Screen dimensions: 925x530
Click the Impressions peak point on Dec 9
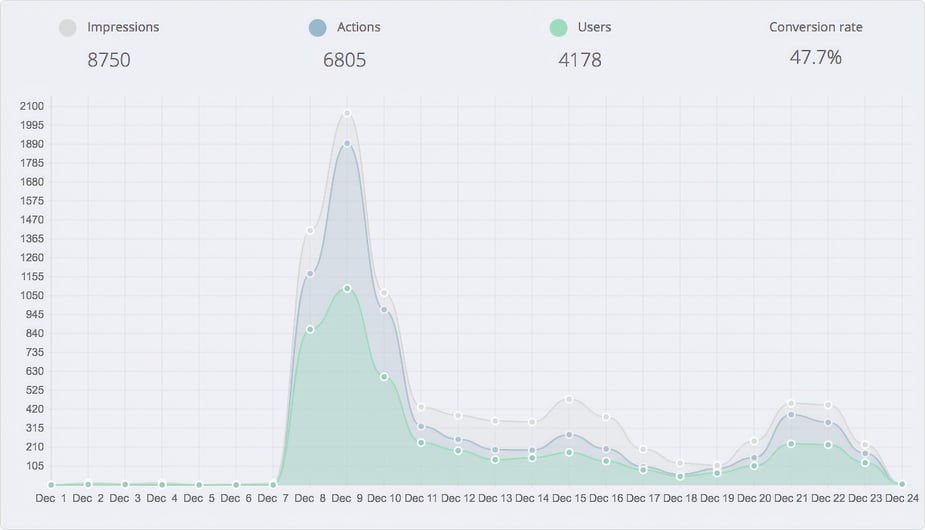tap(347, 113)
